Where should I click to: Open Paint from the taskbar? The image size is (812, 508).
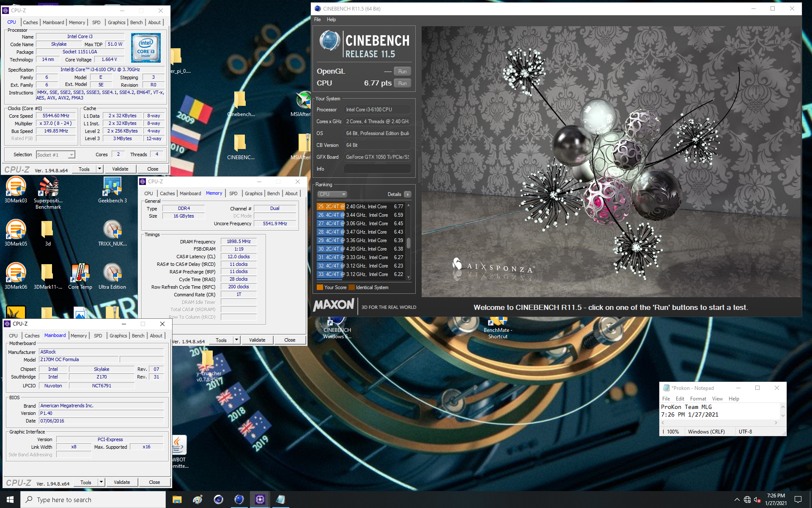click(198, 500)
